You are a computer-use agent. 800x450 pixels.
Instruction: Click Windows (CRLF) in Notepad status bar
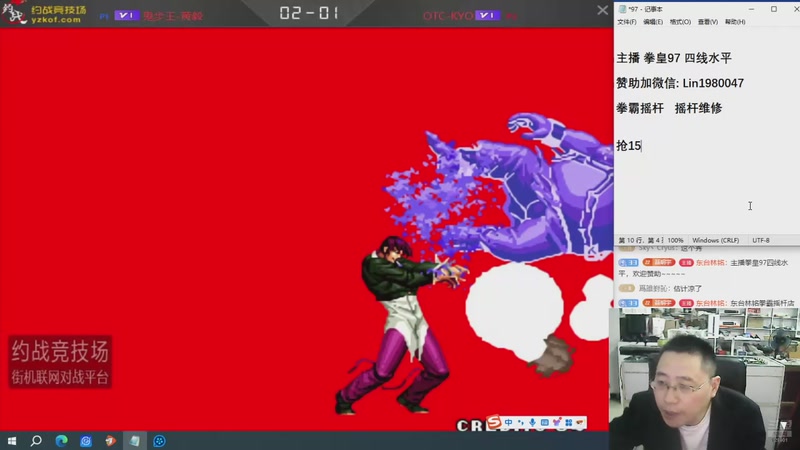coord(715,240)
